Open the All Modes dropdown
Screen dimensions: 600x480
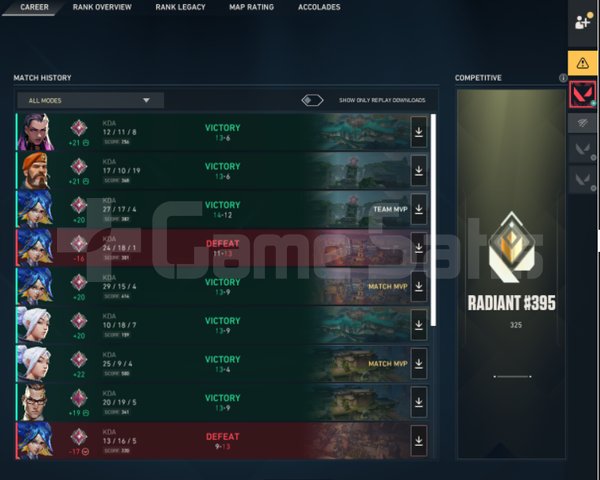click(91, 100)
